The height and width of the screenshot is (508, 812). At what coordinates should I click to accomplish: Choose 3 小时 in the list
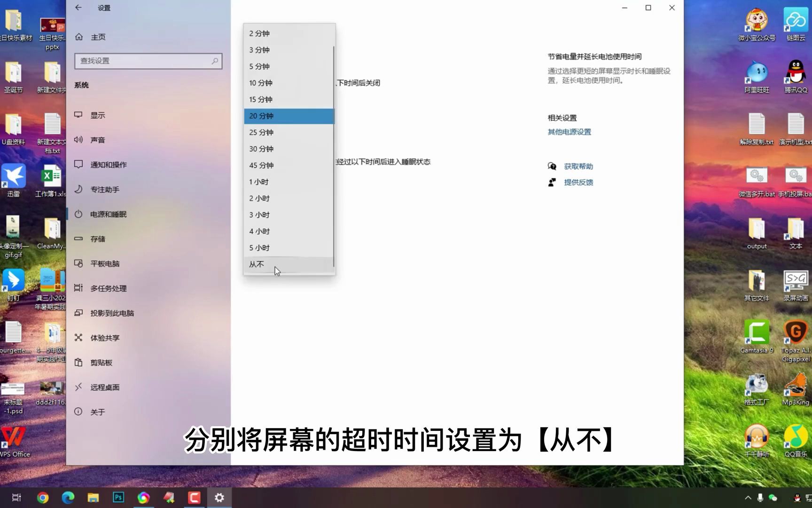coord(289,214)
